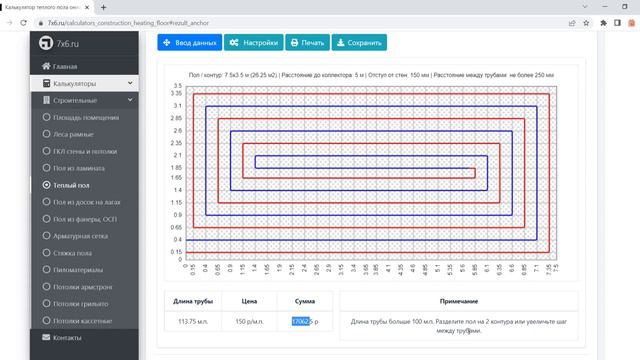Open the Главная menu item
The height and width of the screenshot is (360, 640).
point(84,66)
